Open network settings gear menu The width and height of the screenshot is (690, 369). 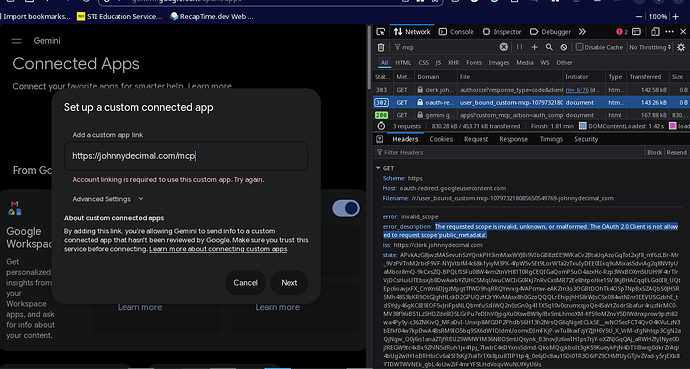tap(681, 47)
